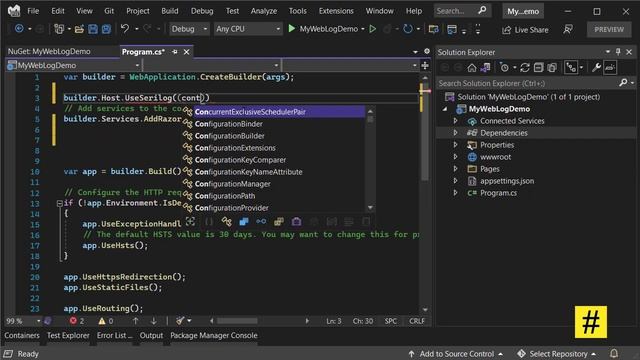Open Properties wrench icon in Solution Explorer

click(596, 68)
